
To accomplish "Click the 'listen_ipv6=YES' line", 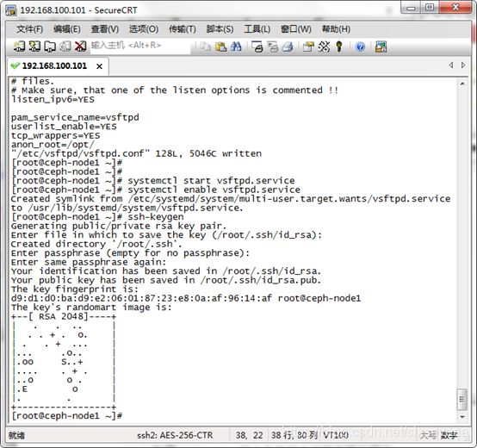I will pyautogui.click(x=53, y=100).
